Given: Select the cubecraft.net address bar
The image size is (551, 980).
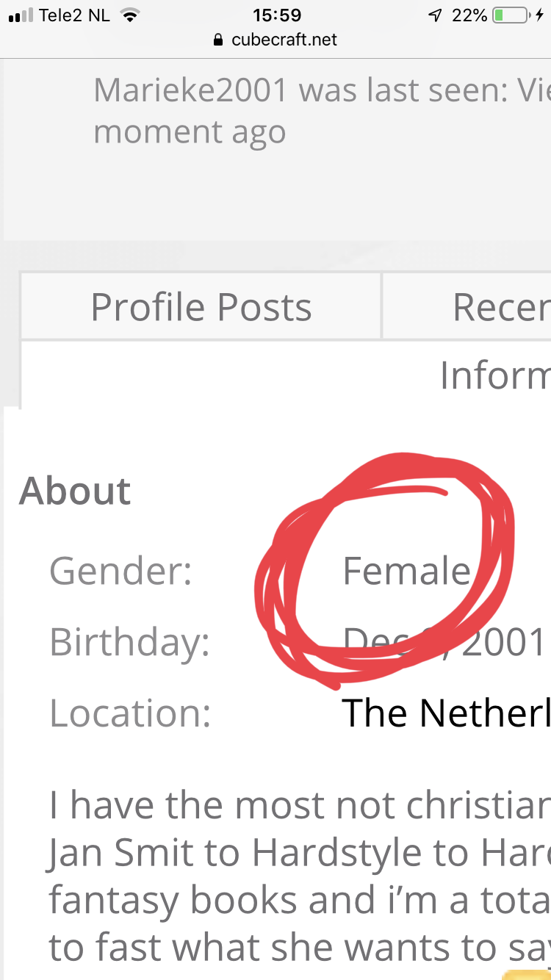Looking at the screenshot, I should pos(275,40).
